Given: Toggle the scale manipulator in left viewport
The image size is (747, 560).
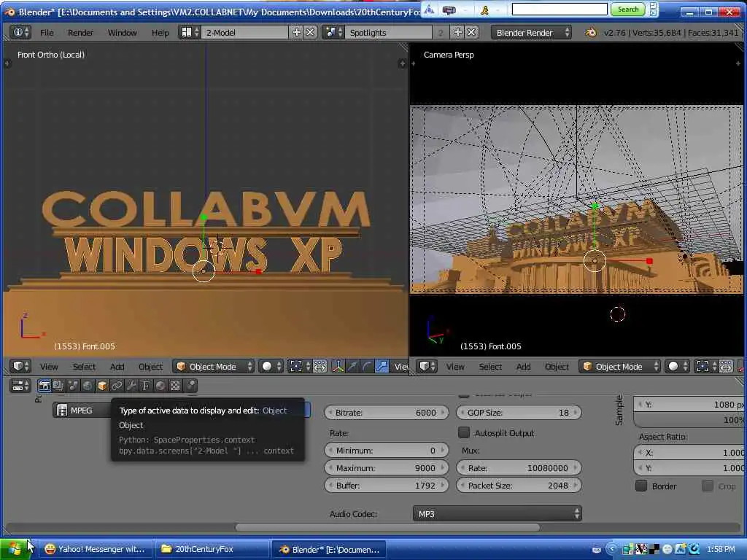Looking at the screenshot, I should (x=382, y=366).
